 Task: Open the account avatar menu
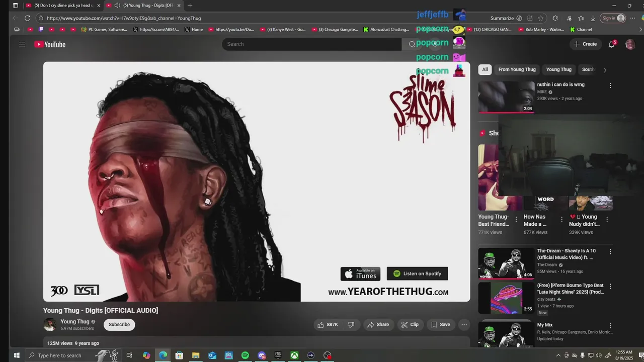630,44
